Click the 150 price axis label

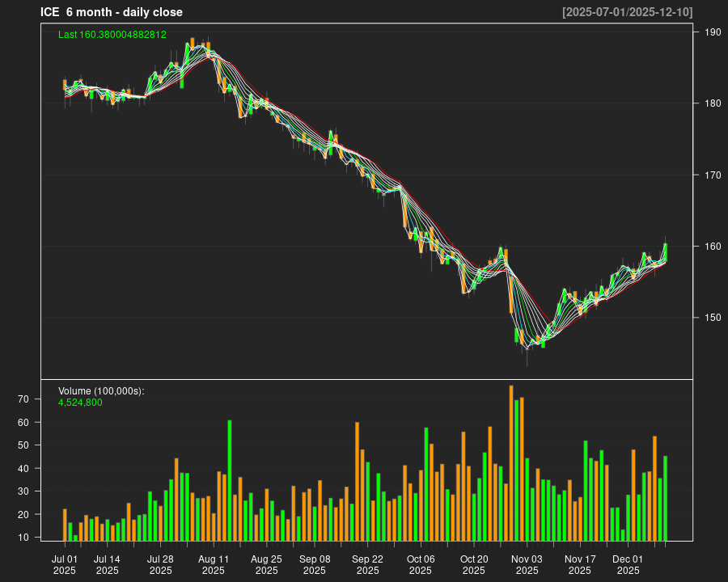pos(713,317)
